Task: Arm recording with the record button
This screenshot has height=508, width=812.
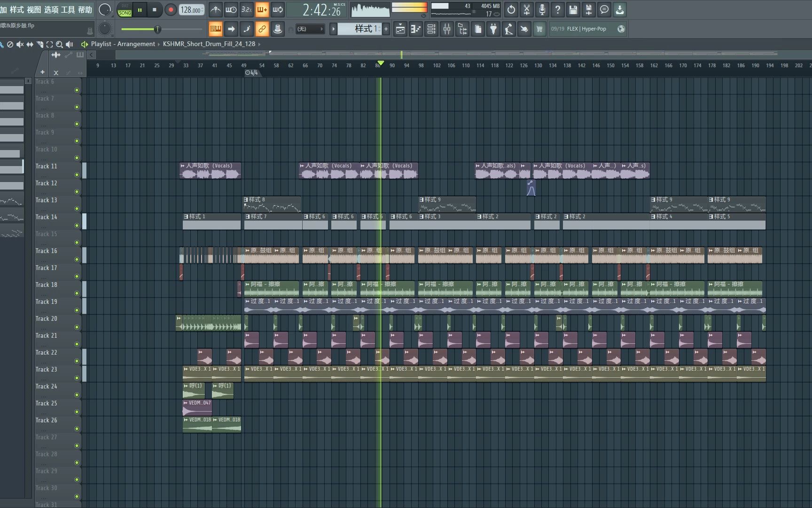Action: [x=171, y=9]
